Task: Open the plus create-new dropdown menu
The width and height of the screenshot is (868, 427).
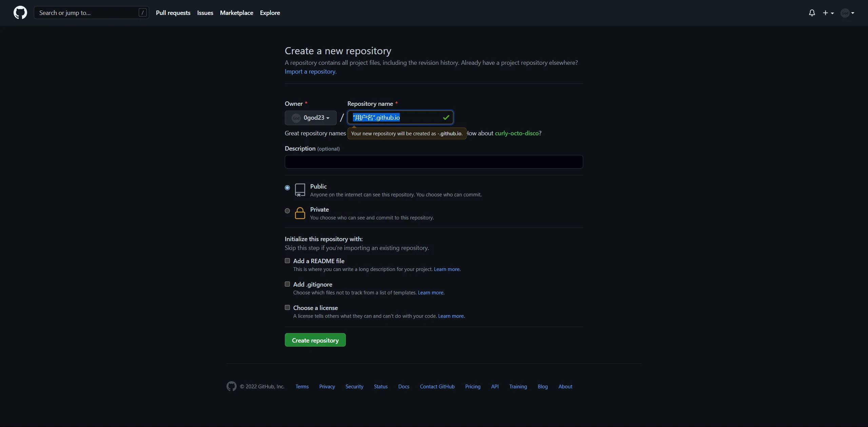Action: (828, 13)
